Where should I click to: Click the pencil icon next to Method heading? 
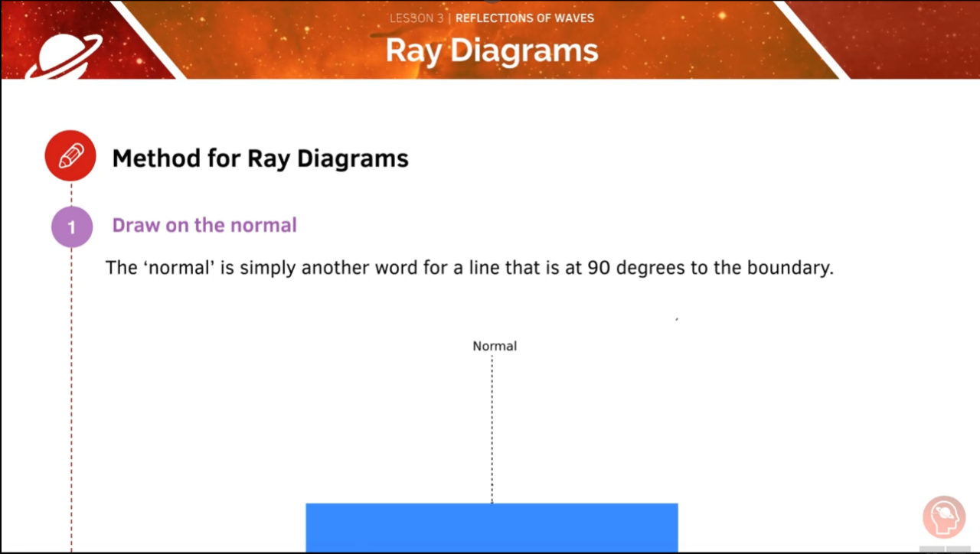70,156
